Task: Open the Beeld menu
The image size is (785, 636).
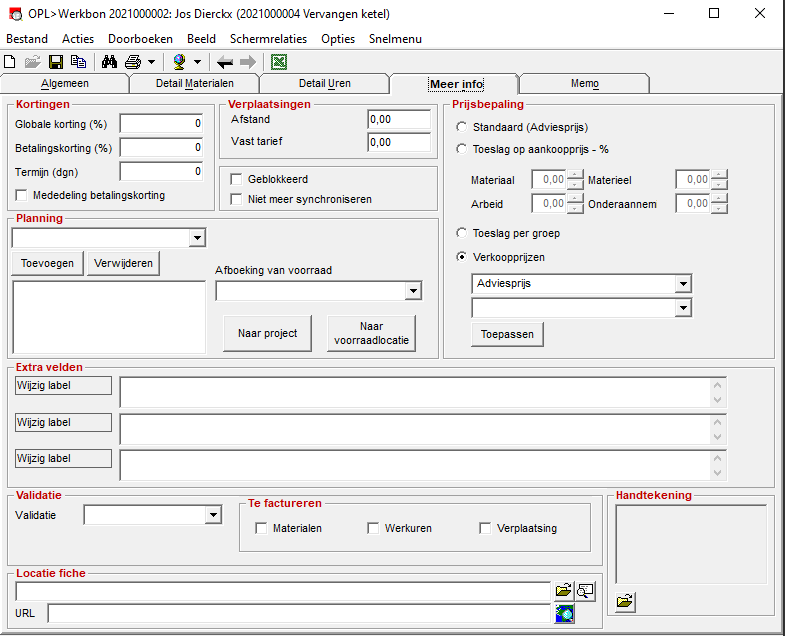Action: pos(201,39)
